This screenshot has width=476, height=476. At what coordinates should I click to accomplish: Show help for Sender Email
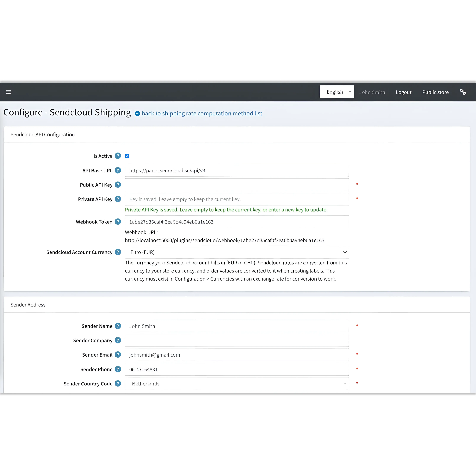click(x=118, y=355)
